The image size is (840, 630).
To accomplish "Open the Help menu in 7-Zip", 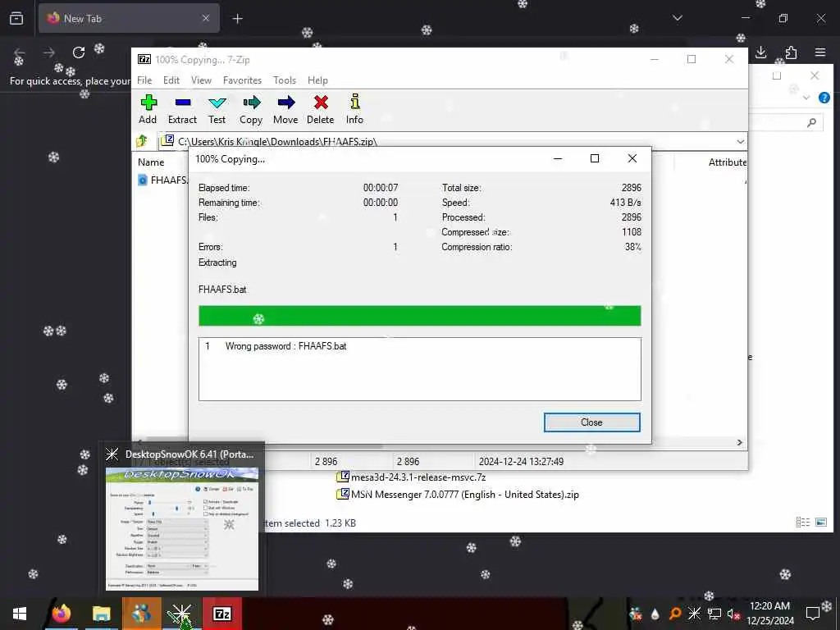I will (x=317, y=80).
